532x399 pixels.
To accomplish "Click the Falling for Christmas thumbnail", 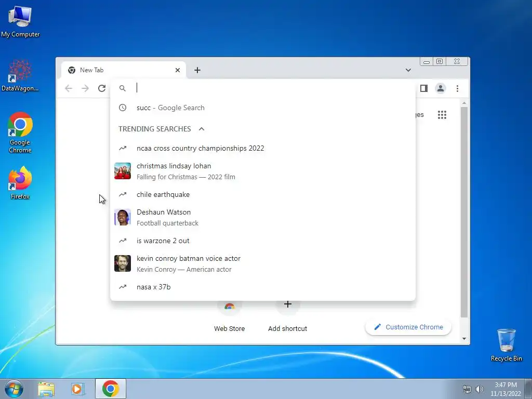I will coord(123,171).
